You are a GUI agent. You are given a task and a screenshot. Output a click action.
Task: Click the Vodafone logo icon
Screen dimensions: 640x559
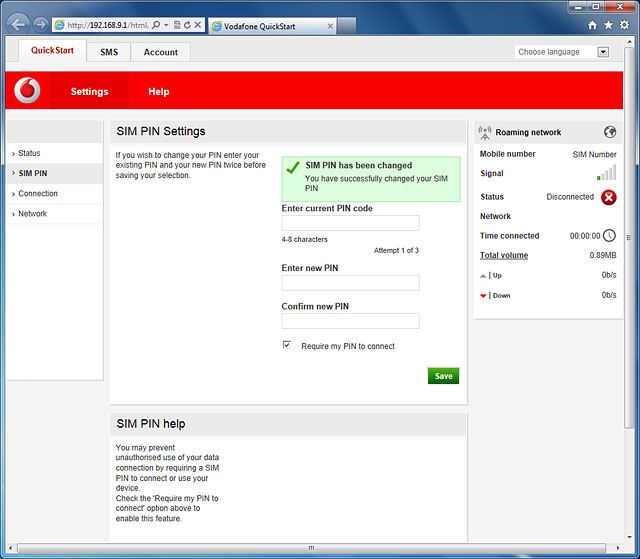27,91
